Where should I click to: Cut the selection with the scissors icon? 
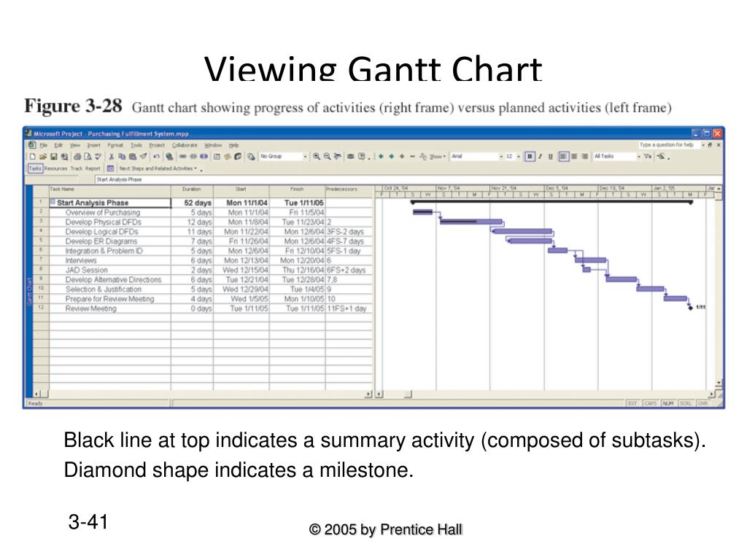pyautogui.click(x=111, y=156)
